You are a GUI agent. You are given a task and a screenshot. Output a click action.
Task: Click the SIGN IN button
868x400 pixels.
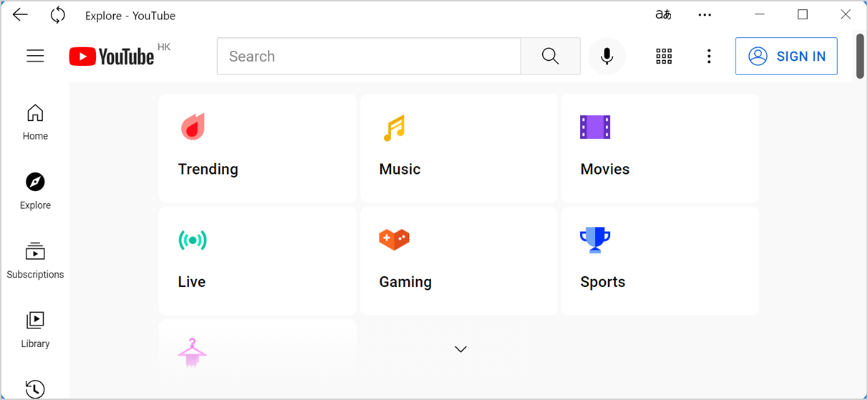tap(786, 57)
